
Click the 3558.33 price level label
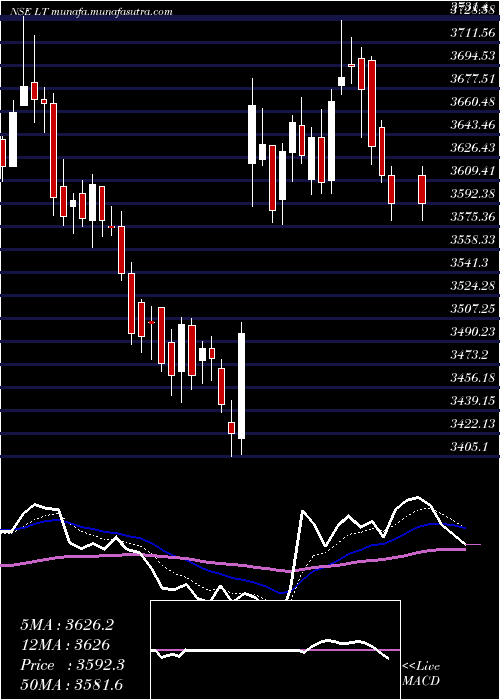click(473, 240)
